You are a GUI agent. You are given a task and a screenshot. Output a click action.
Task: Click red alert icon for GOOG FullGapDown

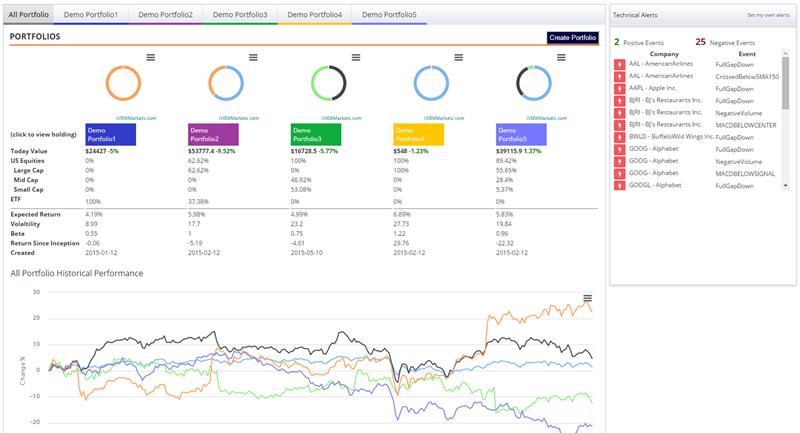(619, 149)
